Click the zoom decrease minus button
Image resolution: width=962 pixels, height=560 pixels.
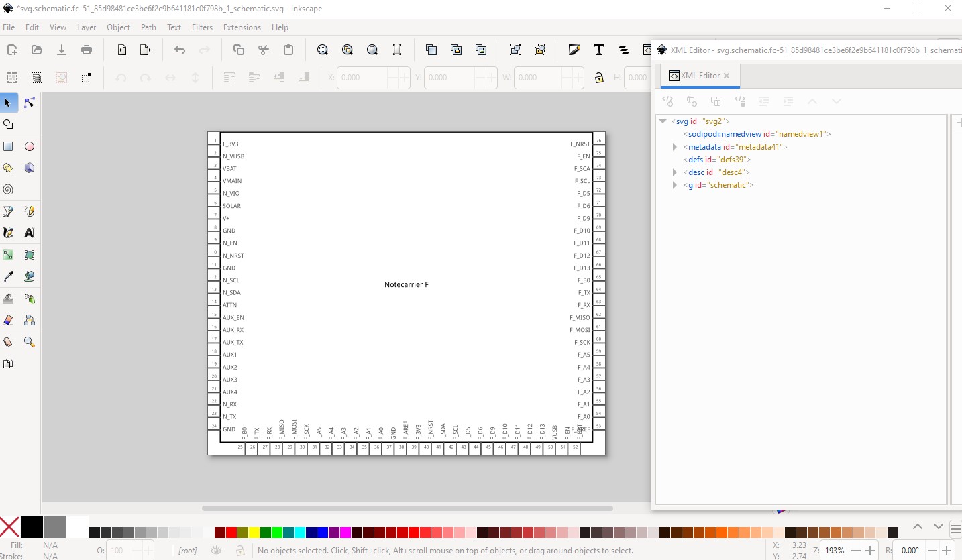[x=857, y=551]
